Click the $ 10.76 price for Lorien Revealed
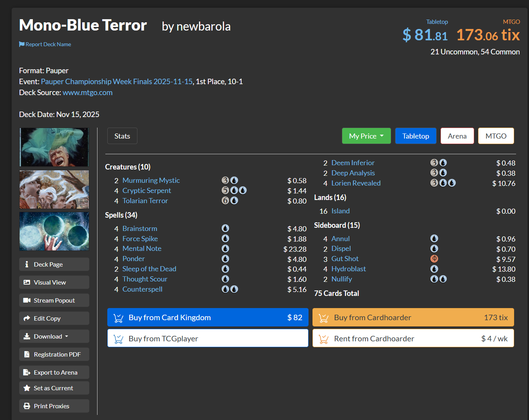Screen dimensions: 529x420 [504, 183]
